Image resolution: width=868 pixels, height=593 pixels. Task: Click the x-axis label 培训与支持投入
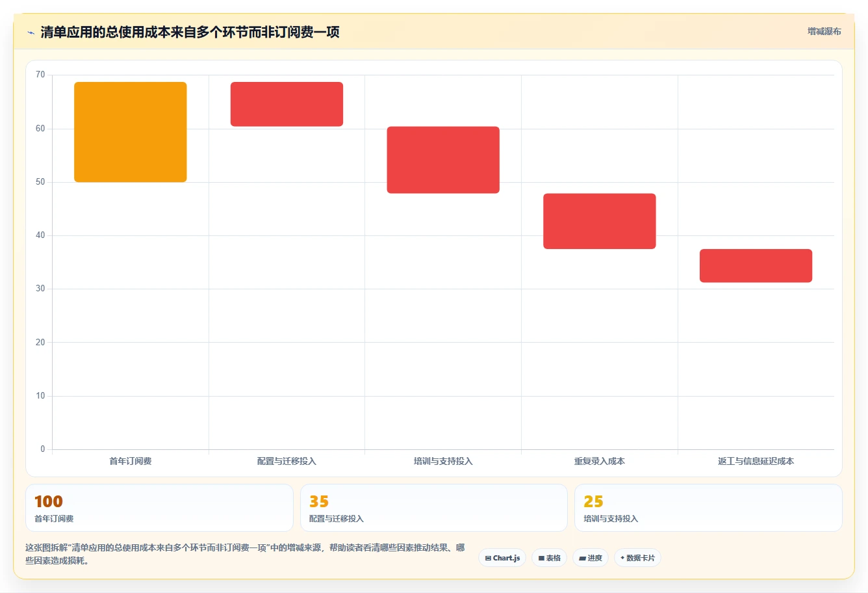(443, 461)
